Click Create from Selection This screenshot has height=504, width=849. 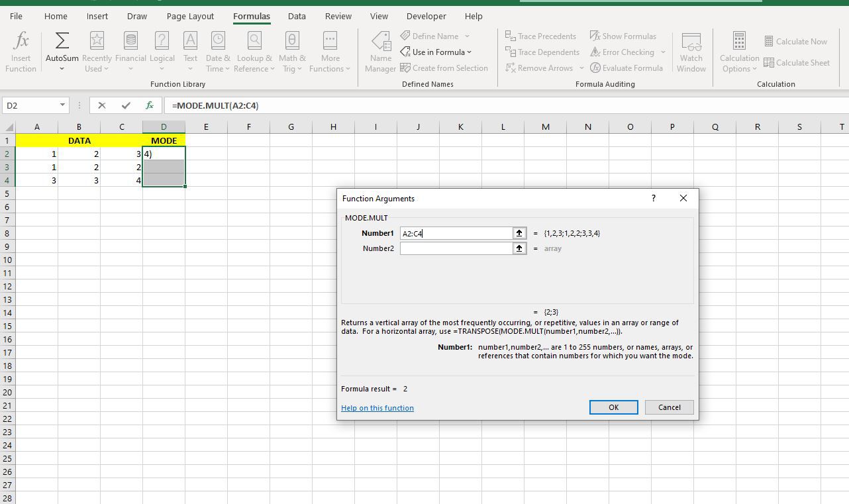444,68
